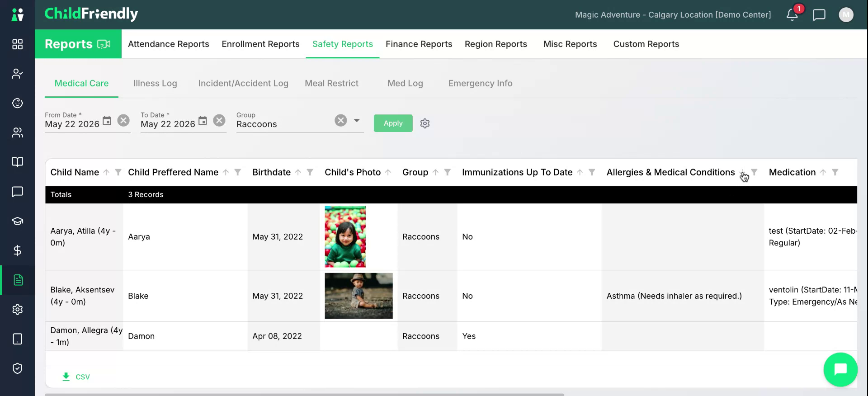Expand the Group dropdown arrow
Screen dimensions: 868x396
[357, 120]
